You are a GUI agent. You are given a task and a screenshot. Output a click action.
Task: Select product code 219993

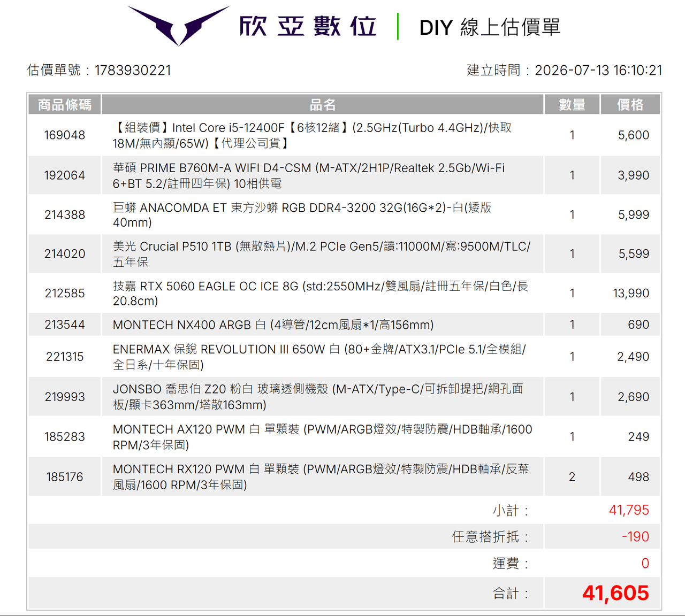[x=65, y=397]
